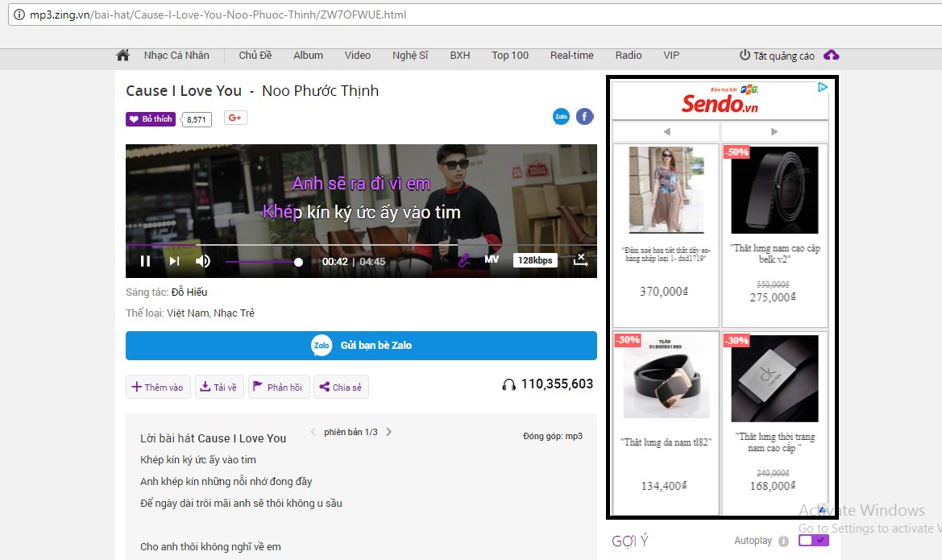The image size is (942, 560).
Task: Open artist page Noo Phước Thịnh
Action: click(x=320, y=91)
